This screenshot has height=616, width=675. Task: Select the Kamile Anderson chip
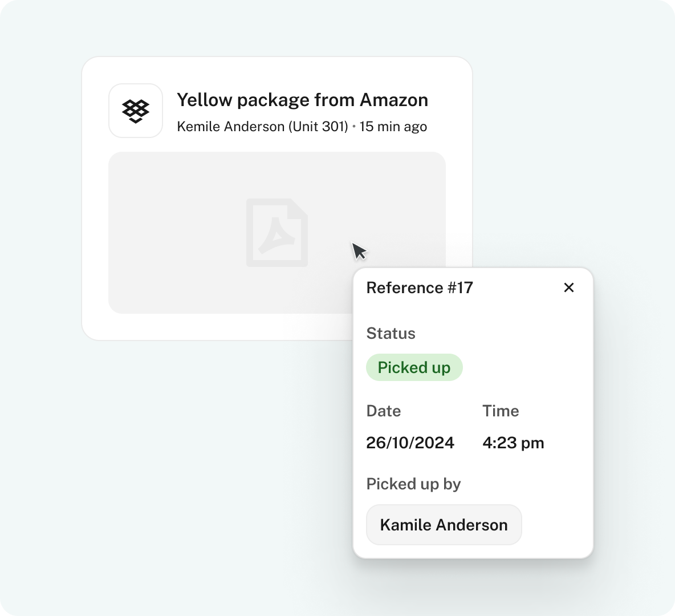coord(444,525)
